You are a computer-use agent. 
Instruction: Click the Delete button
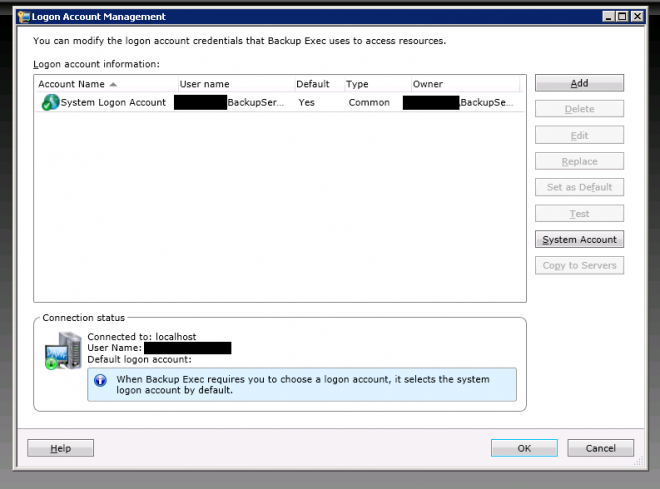(x=579, y=109)
